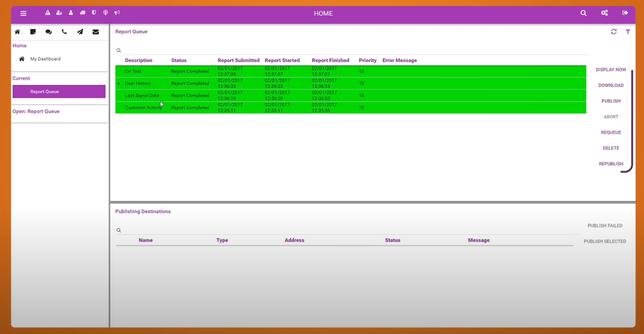
Task: Open the announcements megaphone icon
Action: pyautogui.click(x=117, y=12)
